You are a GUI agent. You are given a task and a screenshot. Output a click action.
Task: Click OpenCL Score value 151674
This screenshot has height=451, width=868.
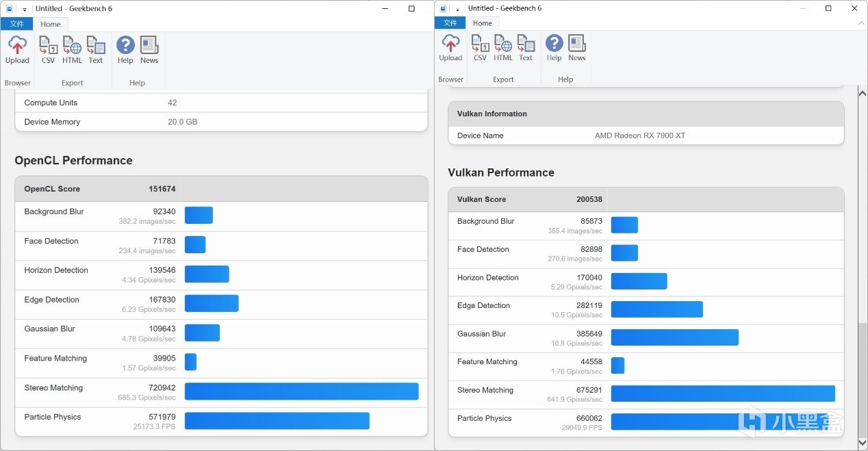(162, 189)
